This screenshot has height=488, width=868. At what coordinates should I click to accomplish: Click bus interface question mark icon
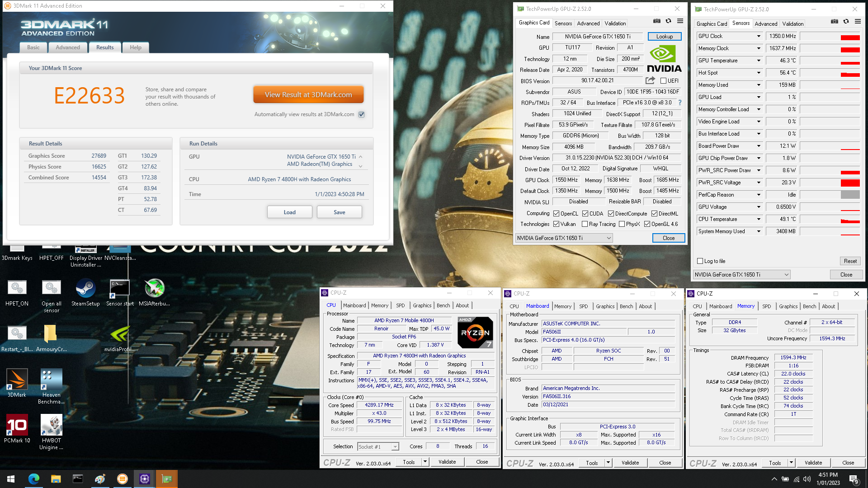point(679,103)
